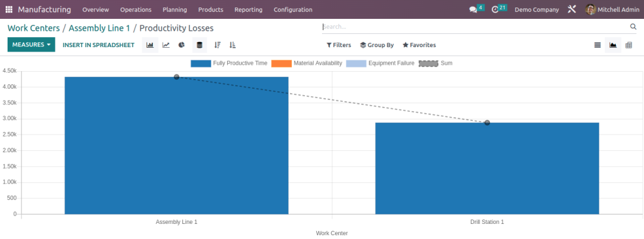Hide the Material Availability legend series
The image size is (644, 239).
[306, 64]
